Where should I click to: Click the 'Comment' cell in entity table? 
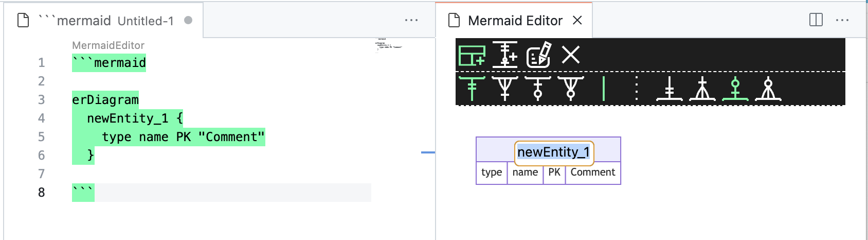tap(593, 173)
